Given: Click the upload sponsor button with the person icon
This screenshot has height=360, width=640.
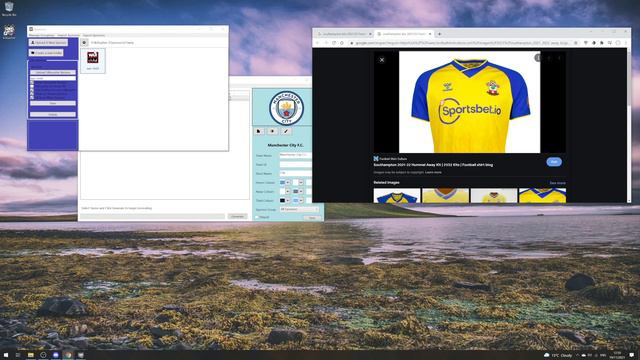Looking at the screenshot, I should (x=48, y=42).
